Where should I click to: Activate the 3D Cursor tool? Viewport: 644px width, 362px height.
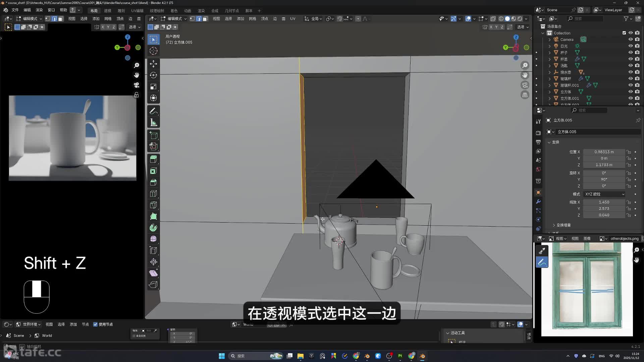[x=153, y=51]
